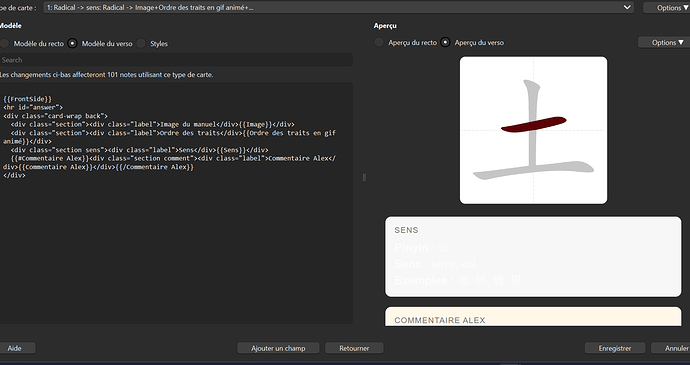This screenshot has width=690, height=365.
Task: Click the Annuler button
Action: coord(671,348)
